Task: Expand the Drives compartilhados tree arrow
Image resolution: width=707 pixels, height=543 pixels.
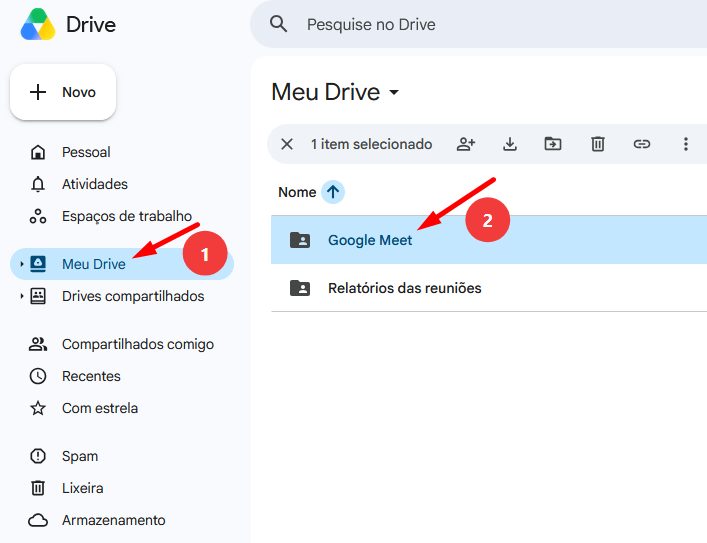Action: pyautogui.click(x=21, y=296)
